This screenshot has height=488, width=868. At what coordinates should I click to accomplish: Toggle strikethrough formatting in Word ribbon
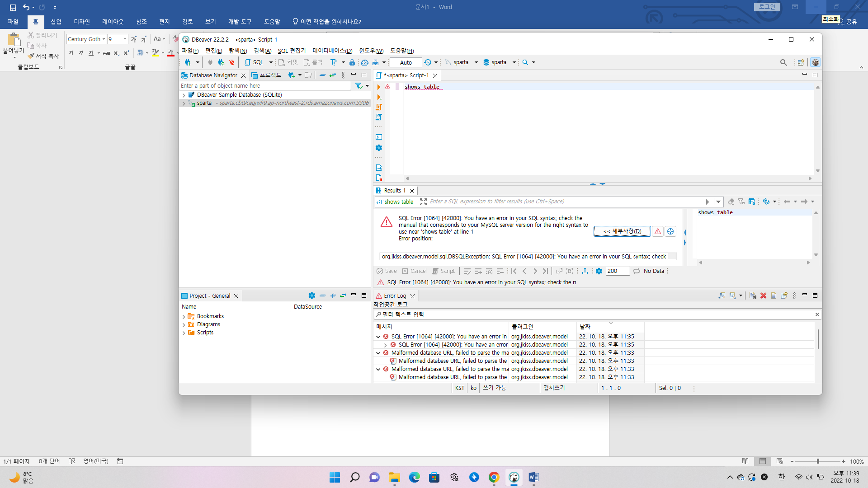pos(106,53)
